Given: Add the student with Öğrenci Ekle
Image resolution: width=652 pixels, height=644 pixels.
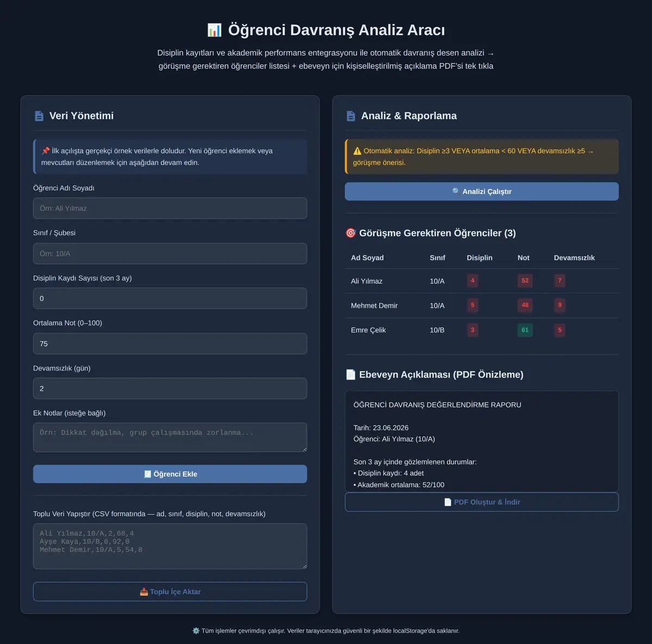Looking at the screenshot, I should 170,474.
